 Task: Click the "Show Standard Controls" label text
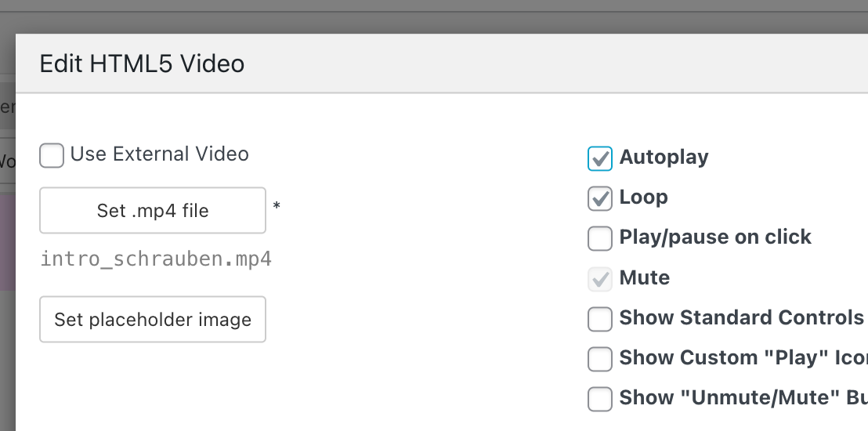click(x=741, y=318)
